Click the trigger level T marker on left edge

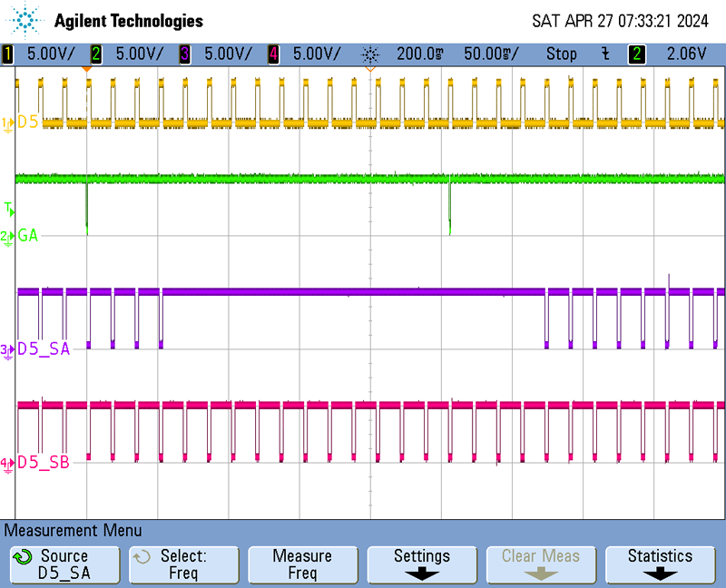8,209
